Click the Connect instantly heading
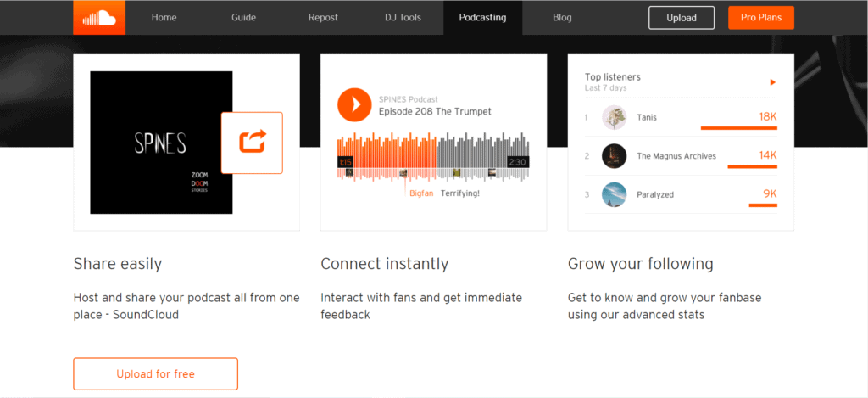Viewport: 868px width, 398px height. coord(385,264)
